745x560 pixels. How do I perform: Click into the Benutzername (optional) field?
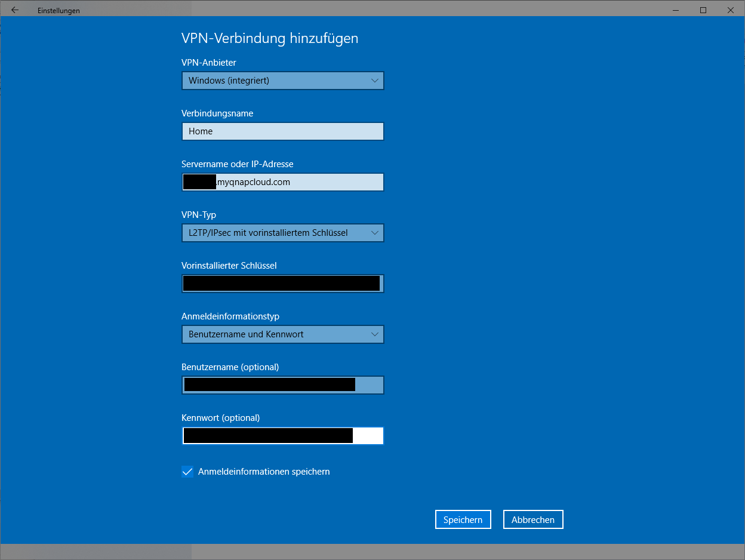pos(282,385)
